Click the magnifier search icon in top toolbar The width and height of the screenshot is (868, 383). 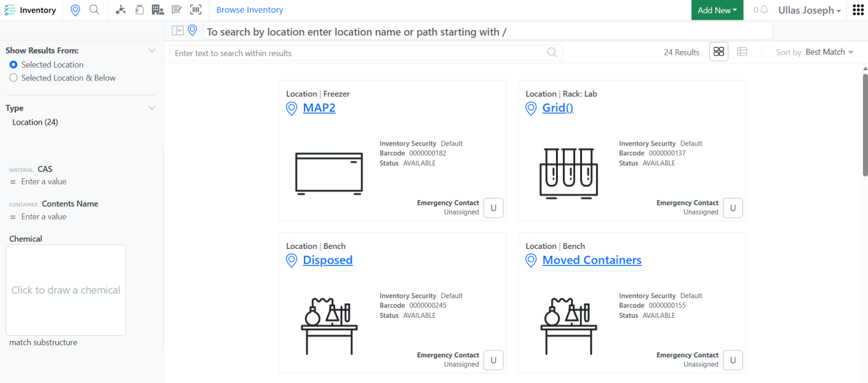[x=94, y=10]
